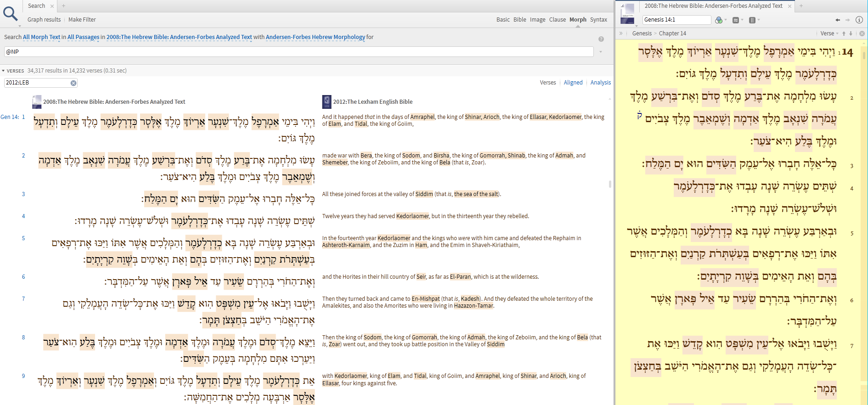The image size is (868, 405).
Task: Add a new tab next to Search
Action: (x=64, y=6)
